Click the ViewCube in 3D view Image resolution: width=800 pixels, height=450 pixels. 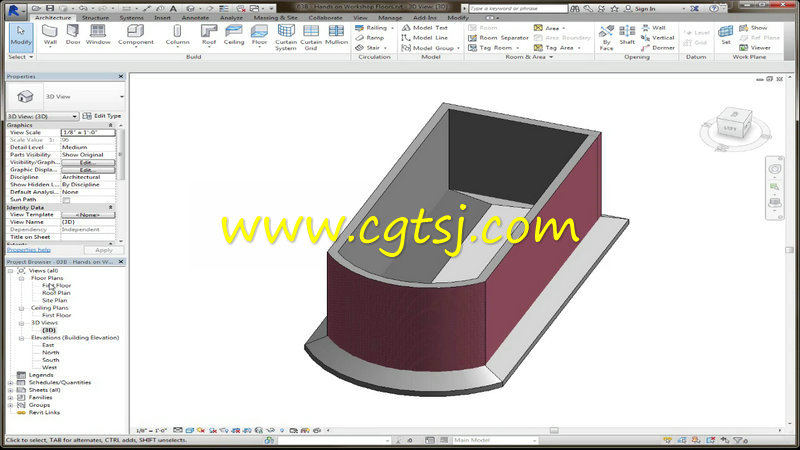[x=734, y=124]
